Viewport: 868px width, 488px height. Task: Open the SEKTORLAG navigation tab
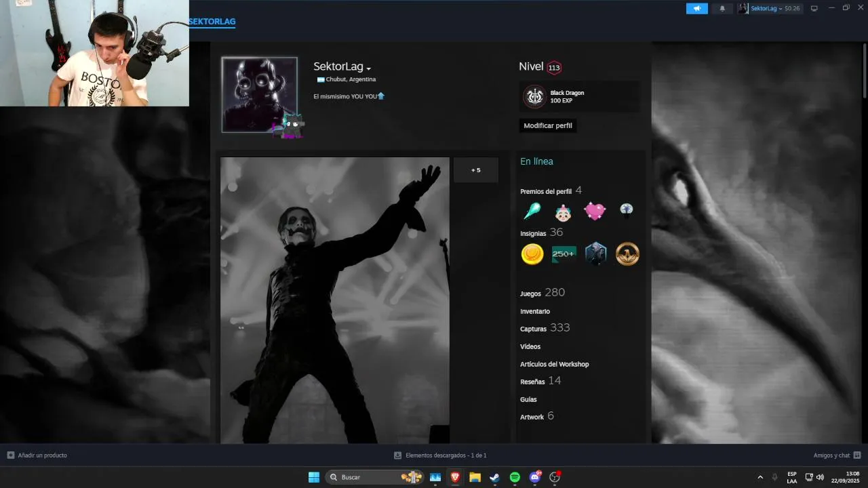coord(212,22)
